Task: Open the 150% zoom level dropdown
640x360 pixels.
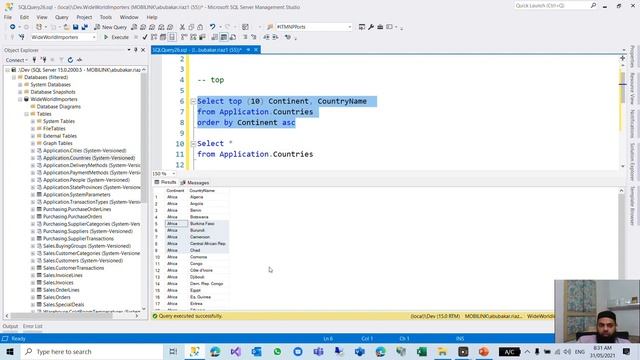Action: point(173,174)
